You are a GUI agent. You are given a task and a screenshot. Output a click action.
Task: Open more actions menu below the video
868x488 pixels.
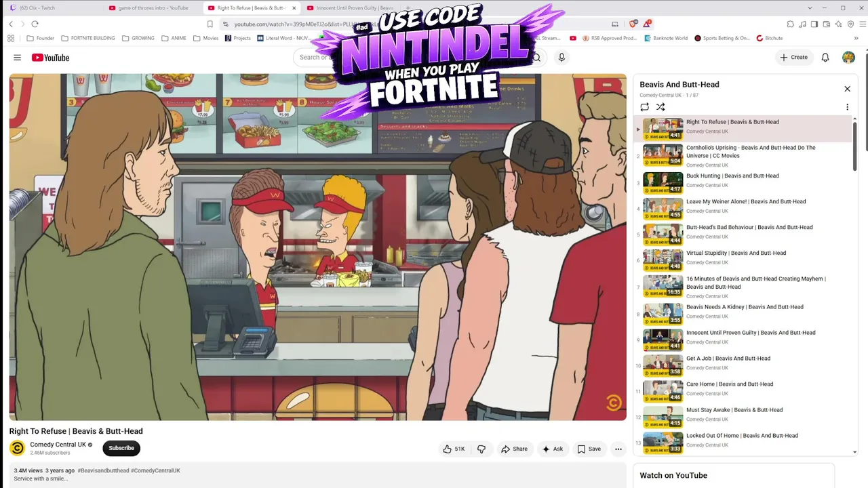[x=618, y=449]
